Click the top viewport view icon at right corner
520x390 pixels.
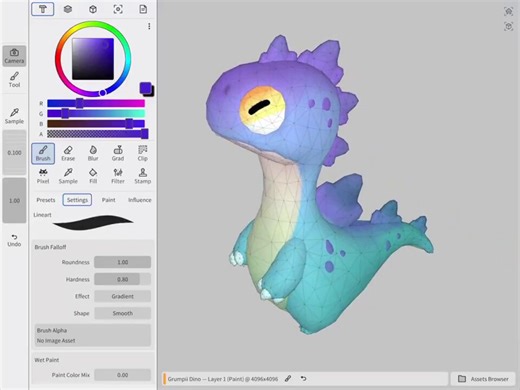point(508,11)
